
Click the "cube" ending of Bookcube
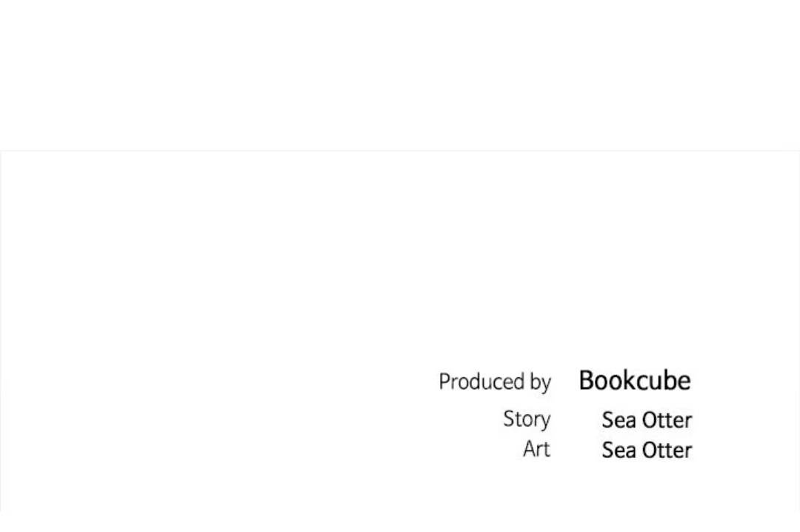(x=665, y=381)
